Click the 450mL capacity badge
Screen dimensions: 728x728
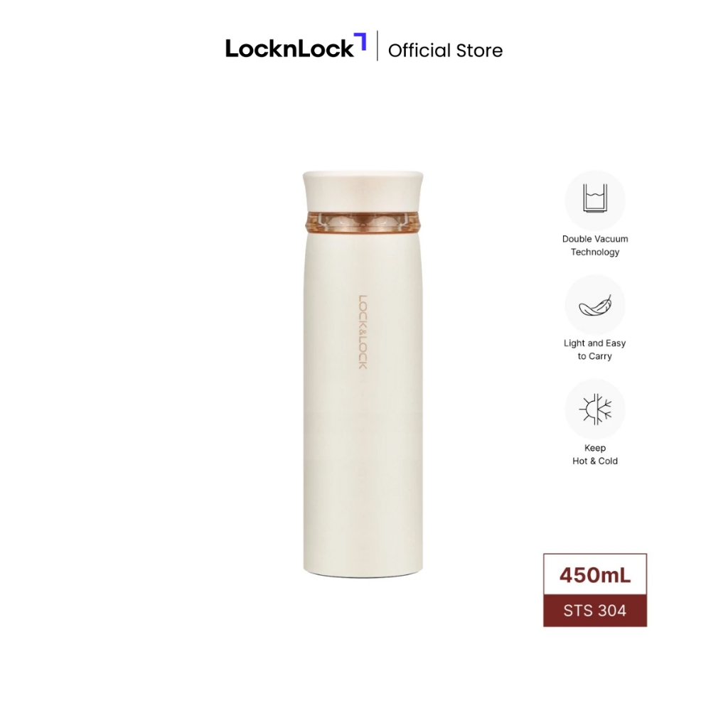point(595,574)
